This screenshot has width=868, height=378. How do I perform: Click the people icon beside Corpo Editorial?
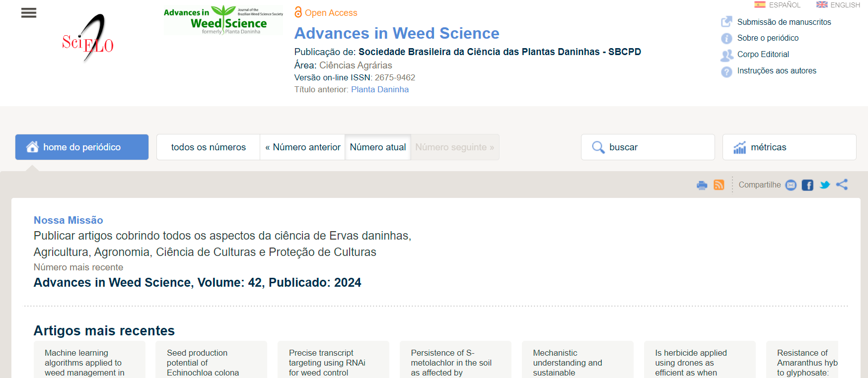(726, 55)
